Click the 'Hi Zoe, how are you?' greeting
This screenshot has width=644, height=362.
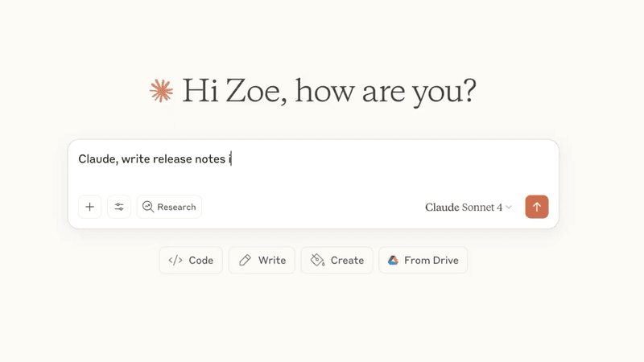[329, 91]
